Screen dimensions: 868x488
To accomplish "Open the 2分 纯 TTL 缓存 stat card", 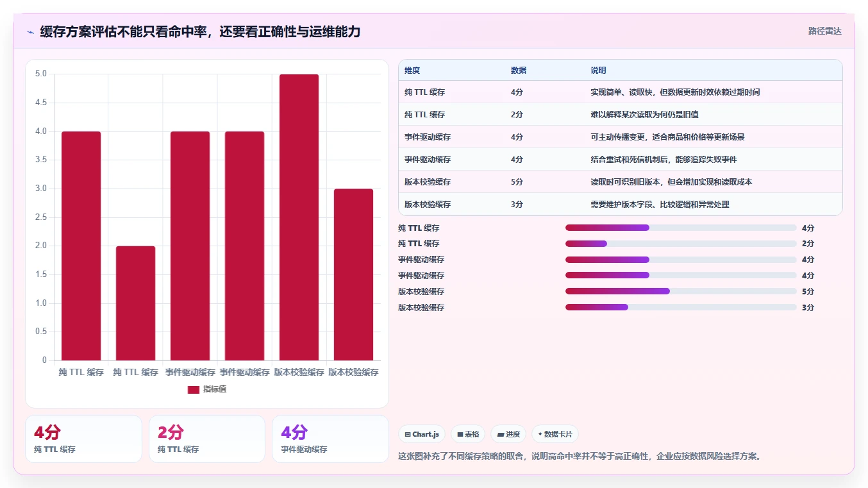I will [206, 439].
